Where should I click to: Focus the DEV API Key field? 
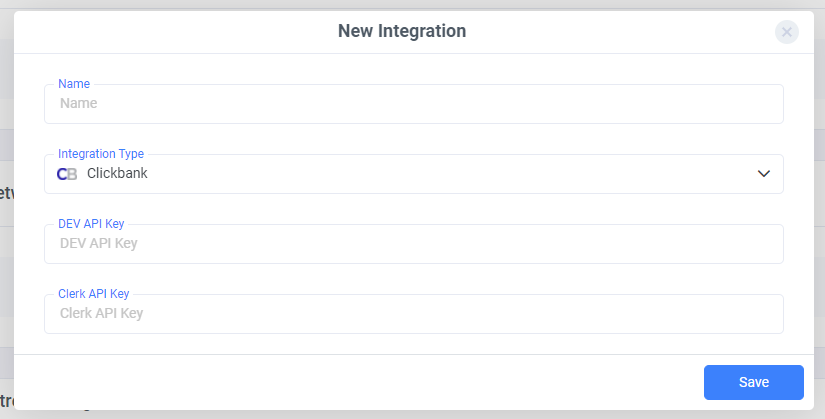[x=414, y=244]
